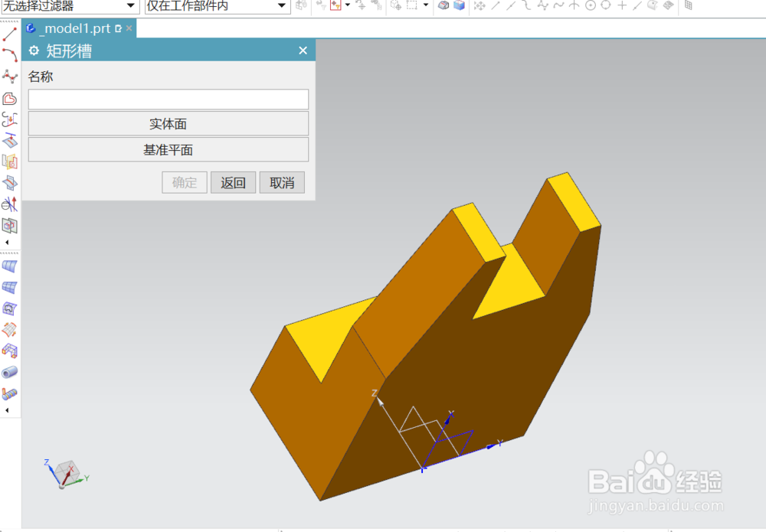Screen dimensions: 766x532
Task: Click the 名称 name input field
Action: pyautogui.click(x=168, y=99)
